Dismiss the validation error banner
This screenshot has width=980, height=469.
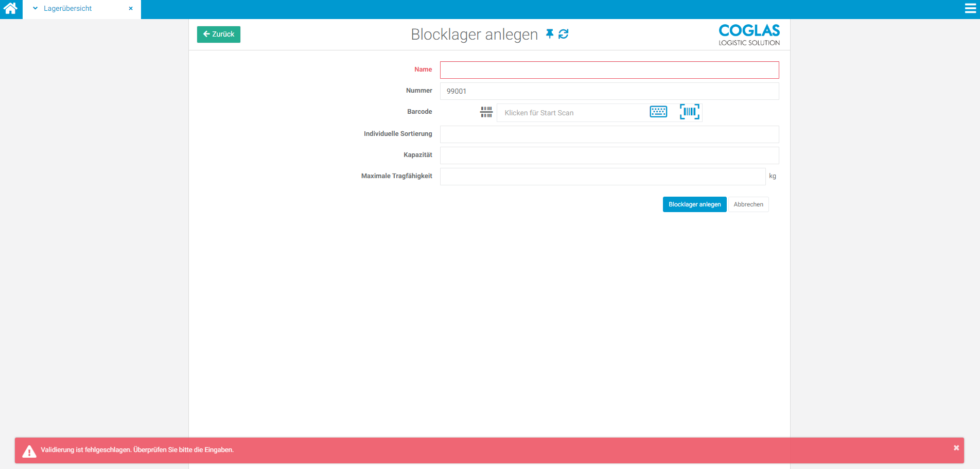point(956,448)
